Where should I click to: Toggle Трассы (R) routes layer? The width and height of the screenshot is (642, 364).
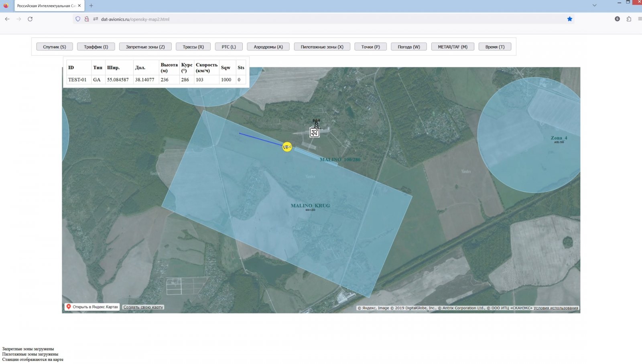click(193, 47)
